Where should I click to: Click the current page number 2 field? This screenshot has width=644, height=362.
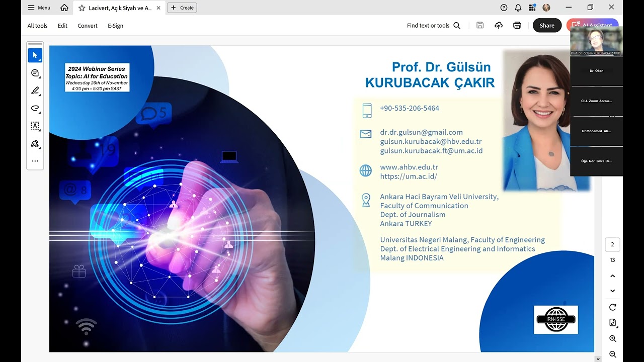tap(612, 244)
